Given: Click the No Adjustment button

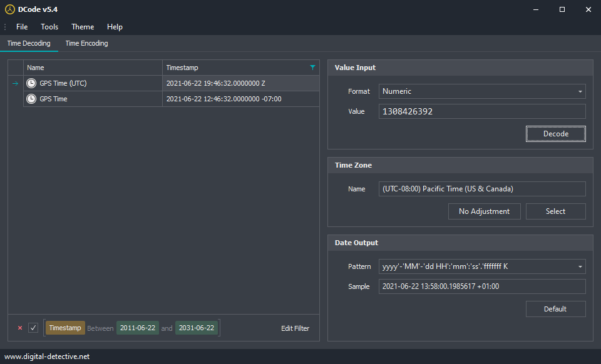Looking at the screenshot, I should 484,211.
